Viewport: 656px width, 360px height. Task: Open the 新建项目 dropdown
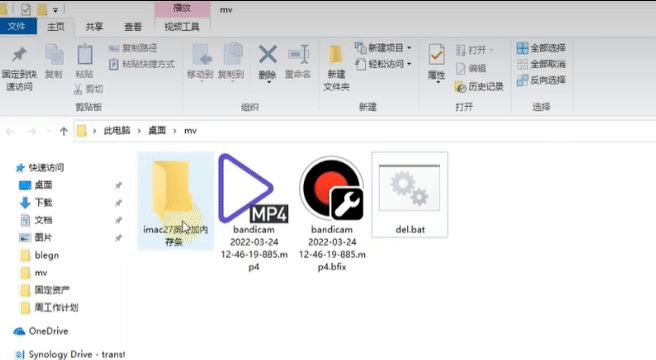coord(383,48)
